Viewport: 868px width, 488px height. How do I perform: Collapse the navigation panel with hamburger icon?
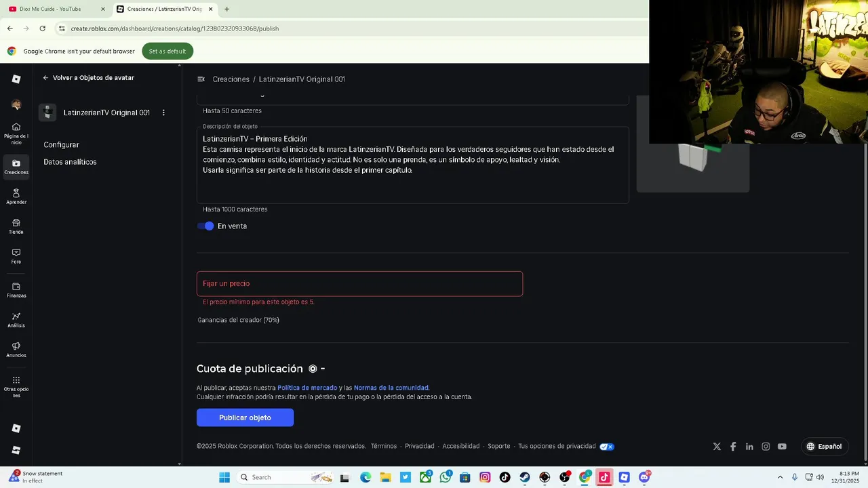[201, 79]
